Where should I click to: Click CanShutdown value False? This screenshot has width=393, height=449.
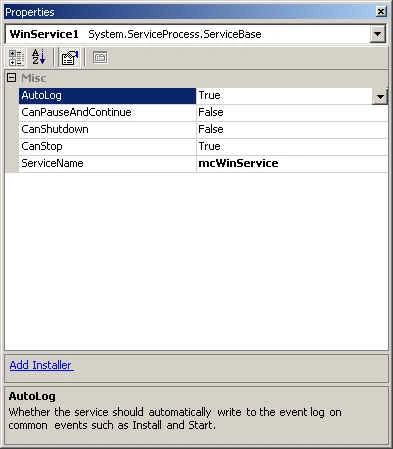(x=292, y=129)
